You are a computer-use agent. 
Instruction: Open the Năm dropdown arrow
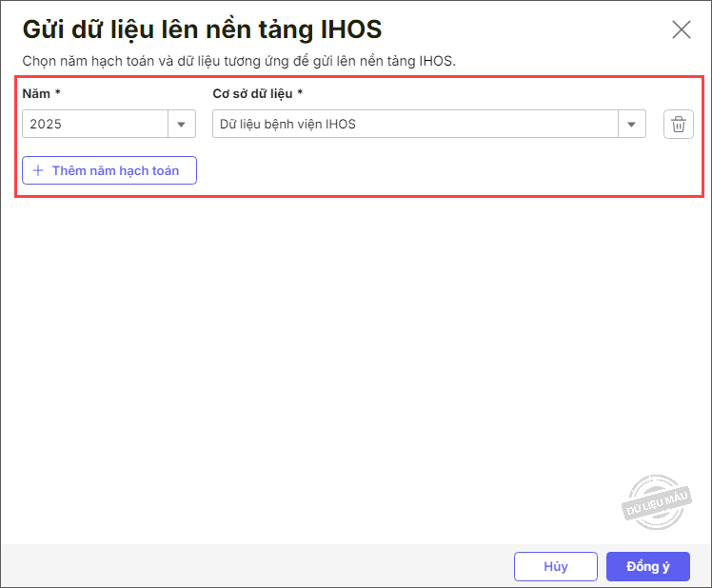181,124
